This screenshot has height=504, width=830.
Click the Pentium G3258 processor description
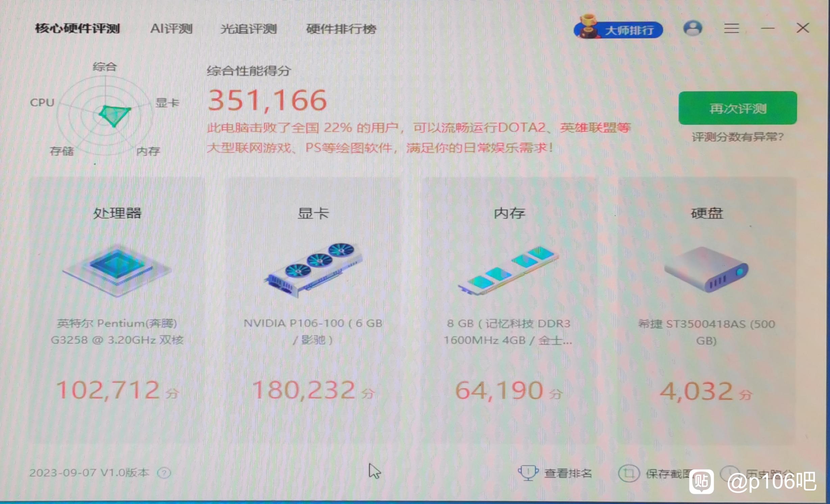click(x=117, y=332)
